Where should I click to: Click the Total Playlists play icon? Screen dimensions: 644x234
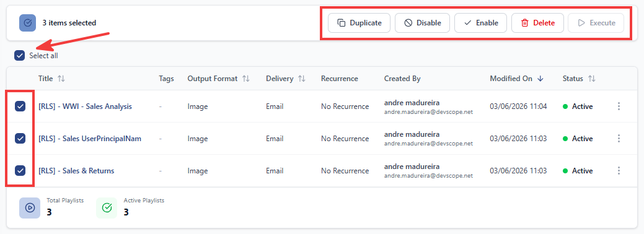pyautogui.click(x=30, y=208)
